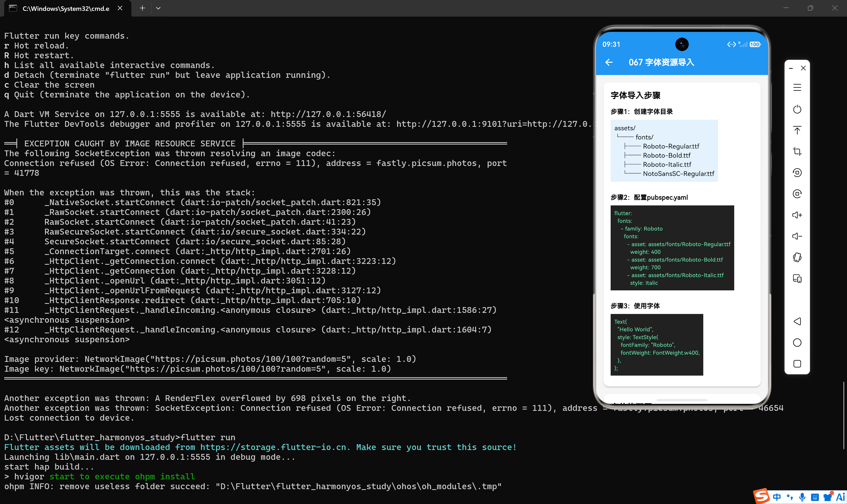Click the 步骤1：创建字体目录 label
This screenshot has width=847, height=504.
point(642,111)
